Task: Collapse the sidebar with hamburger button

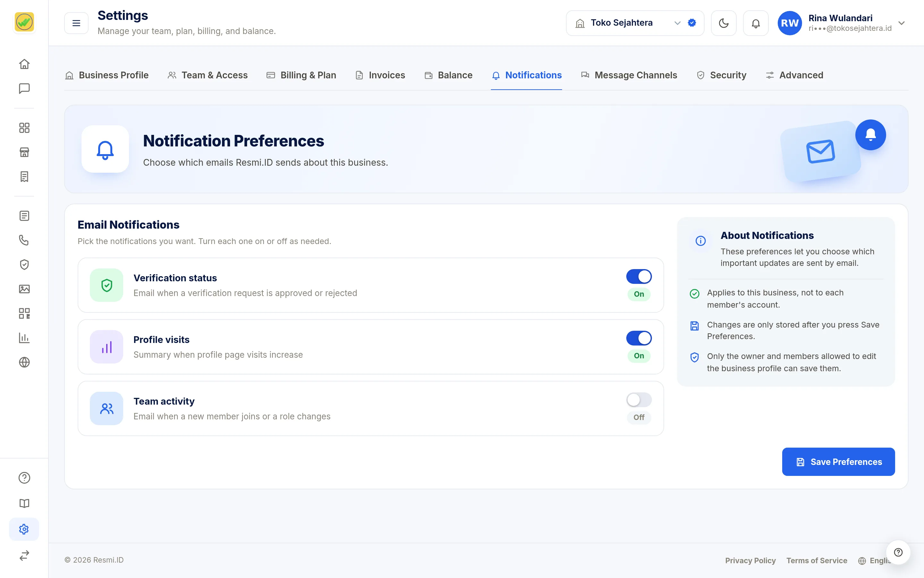Action: (x=76, y=23)
